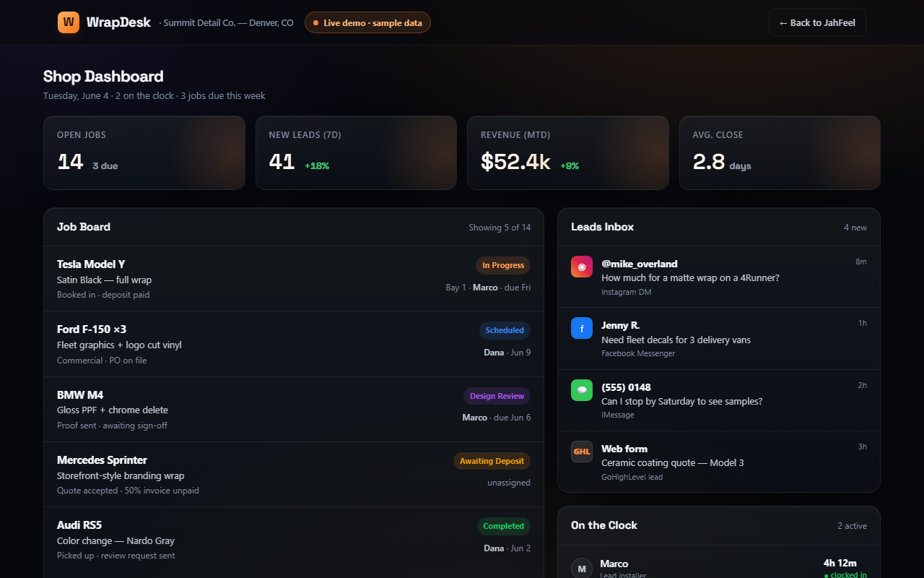Screen dimensions: 924x578
Task: Click the Scheduled status badge
Action: pyautogui.click(x=505, y=330)
